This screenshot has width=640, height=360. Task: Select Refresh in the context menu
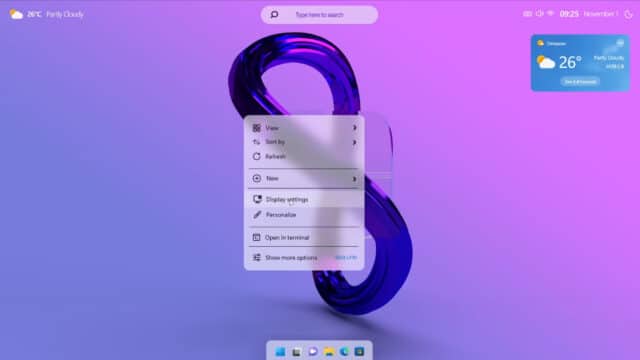pos(304,156)
